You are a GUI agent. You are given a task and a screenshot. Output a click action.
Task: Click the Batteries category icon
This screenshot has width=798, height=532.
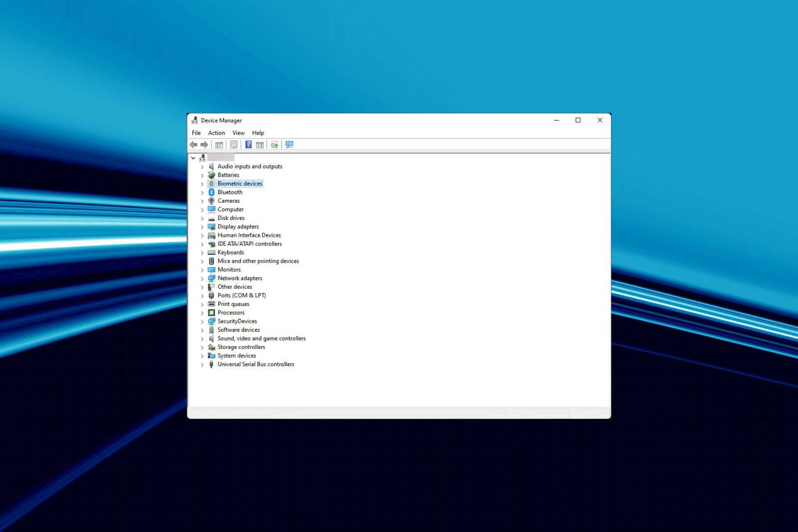click(211, 175)
